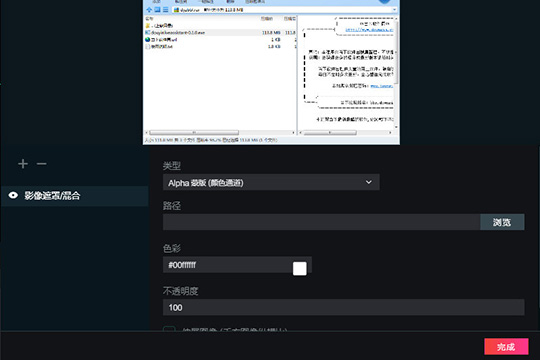Click inside the 路径 path field
540x360 pixels.
(321, 222)
